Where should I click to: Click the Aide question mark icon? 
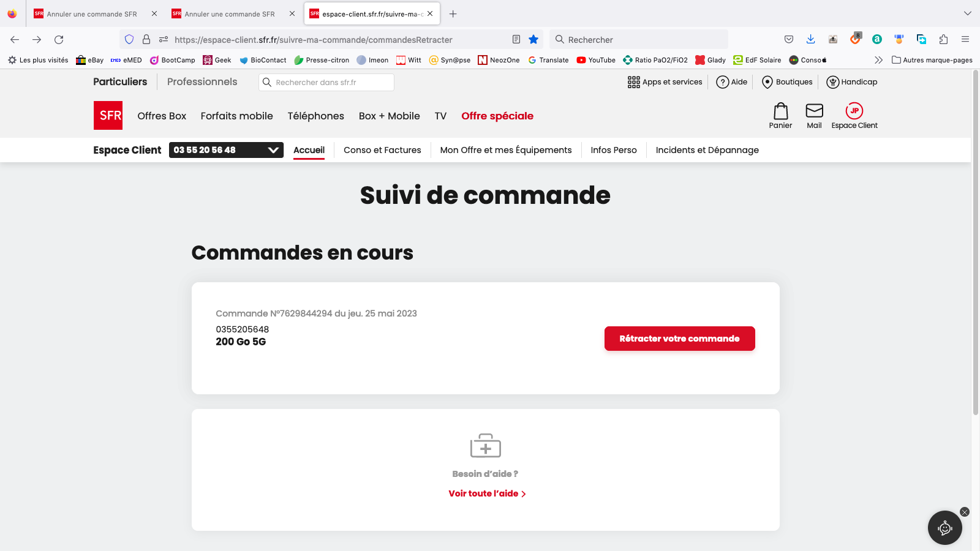click(722, 82)
